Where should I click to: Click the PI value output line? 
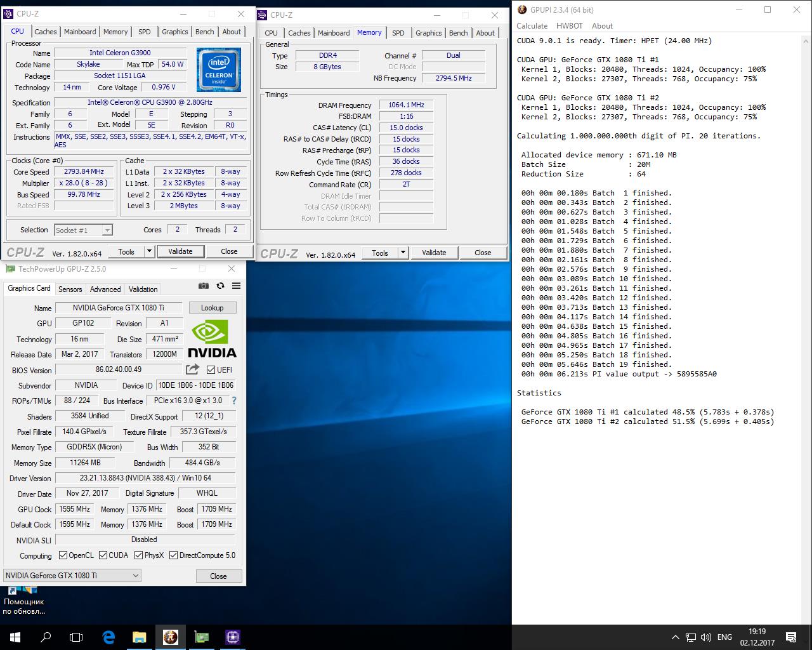tap(619, 374)
